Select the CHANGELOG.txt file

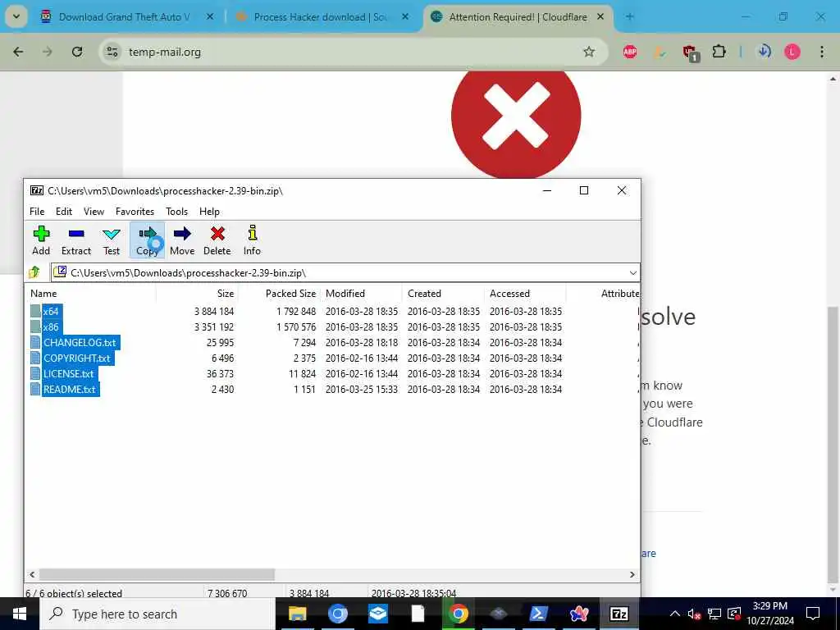pos(80,342)
